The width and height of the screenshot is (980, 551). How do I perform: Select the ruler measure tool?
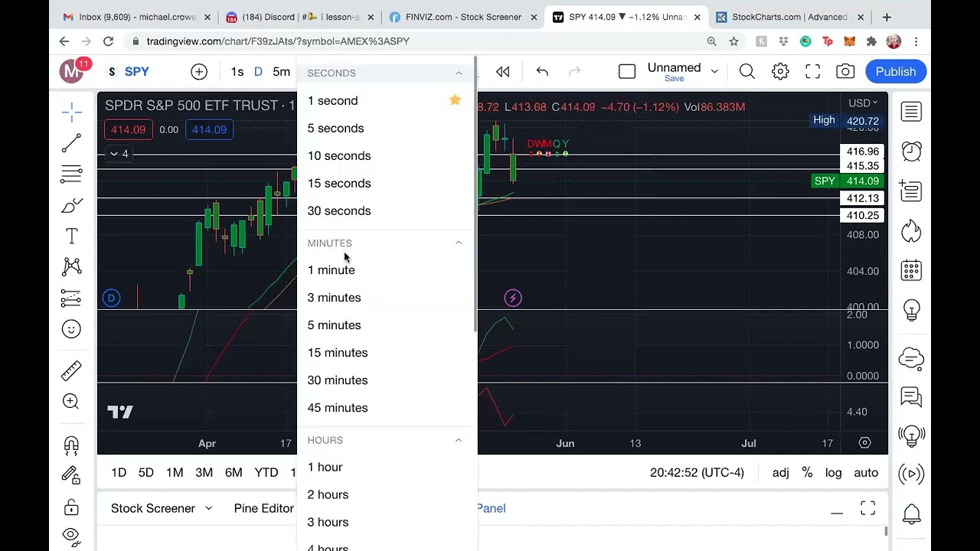tap(71, 370)
